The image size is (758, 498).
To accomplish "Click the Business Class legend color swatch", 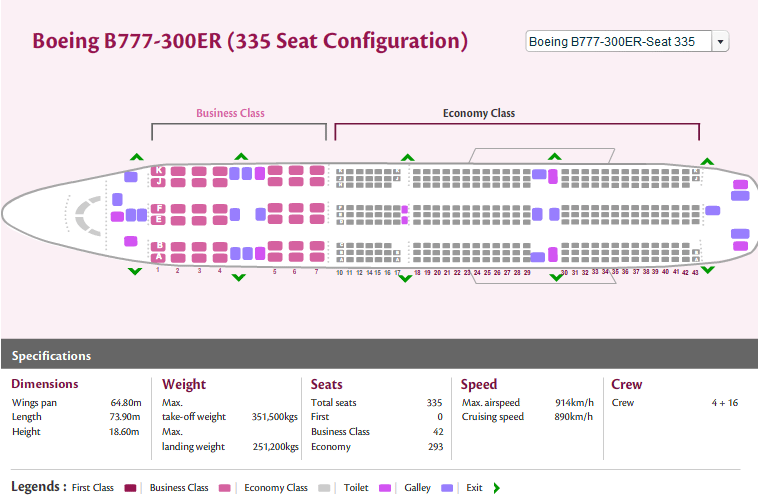I will click(x=225, y=488).
